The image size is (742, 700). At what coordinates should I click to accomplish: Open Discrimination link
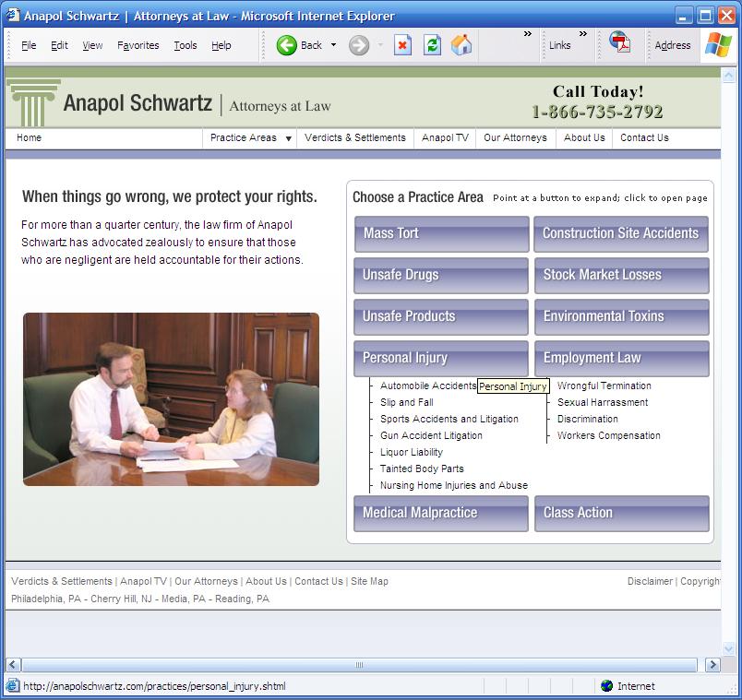[x=587, y=419]
